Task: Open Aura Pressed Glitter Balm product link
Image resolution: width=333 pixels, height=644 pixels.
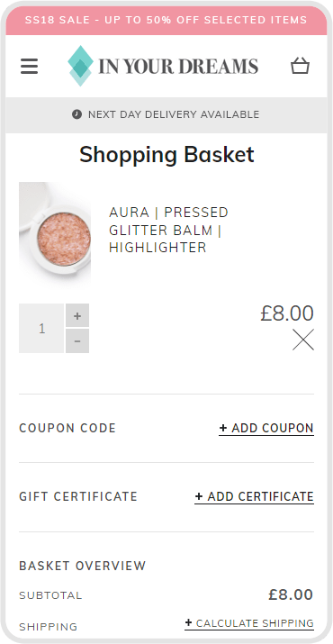Action: [169, 230]
